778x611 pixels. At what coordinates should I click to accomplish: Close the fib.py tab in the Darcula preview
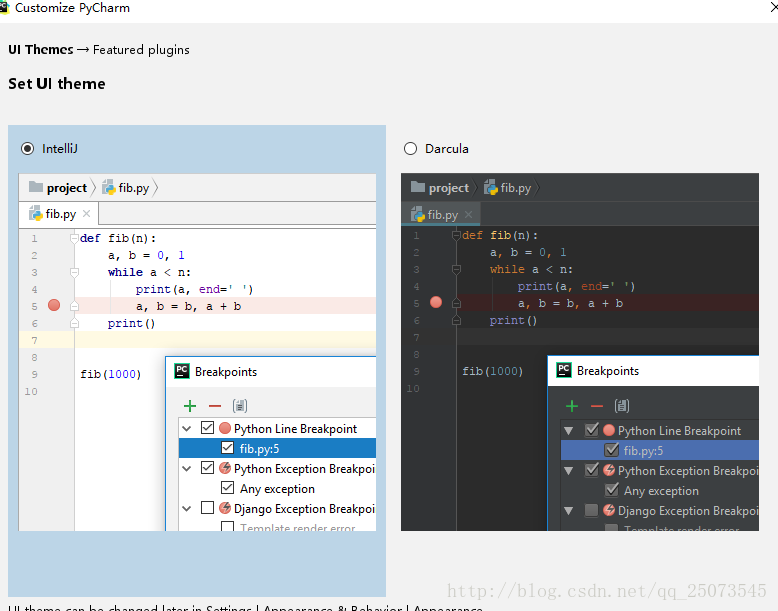click(x=468, y=214)
